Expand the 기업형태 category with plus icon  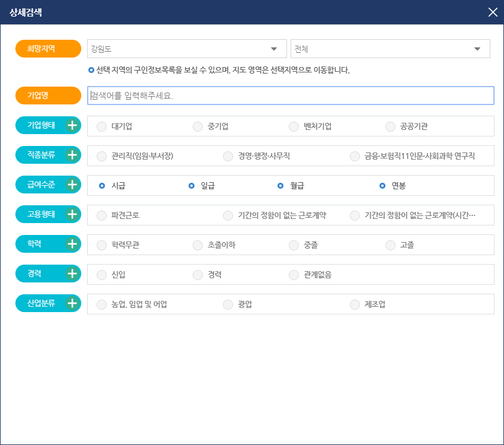(x=74, y=125)
